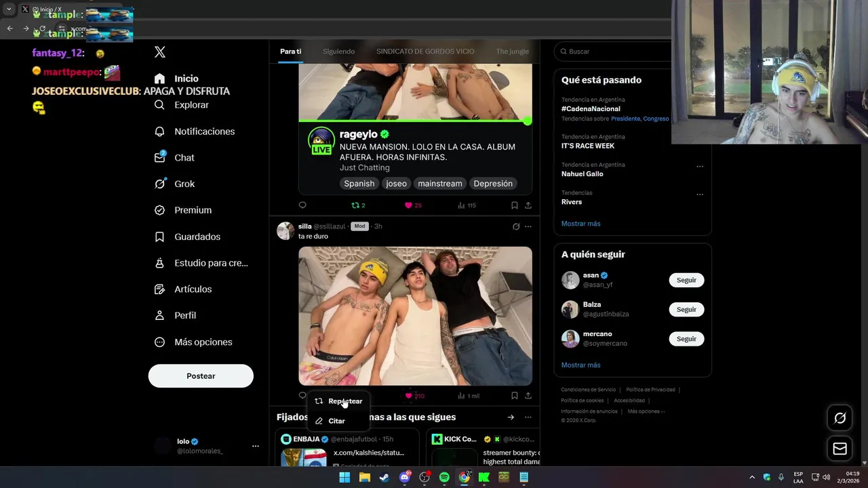The image size is (868, 488).
Task: Open silla's profile avatar
Action: point(285,230)
